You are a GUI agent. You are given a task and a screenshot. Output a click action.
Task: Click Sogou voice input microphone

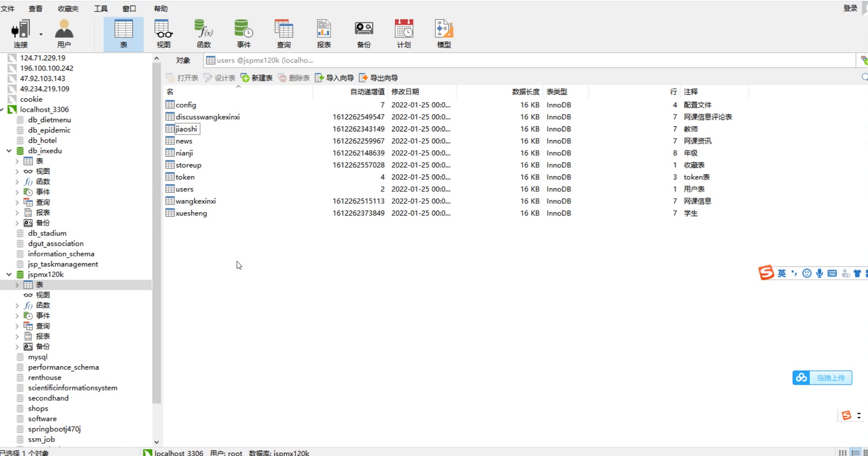tap(819, 273)
